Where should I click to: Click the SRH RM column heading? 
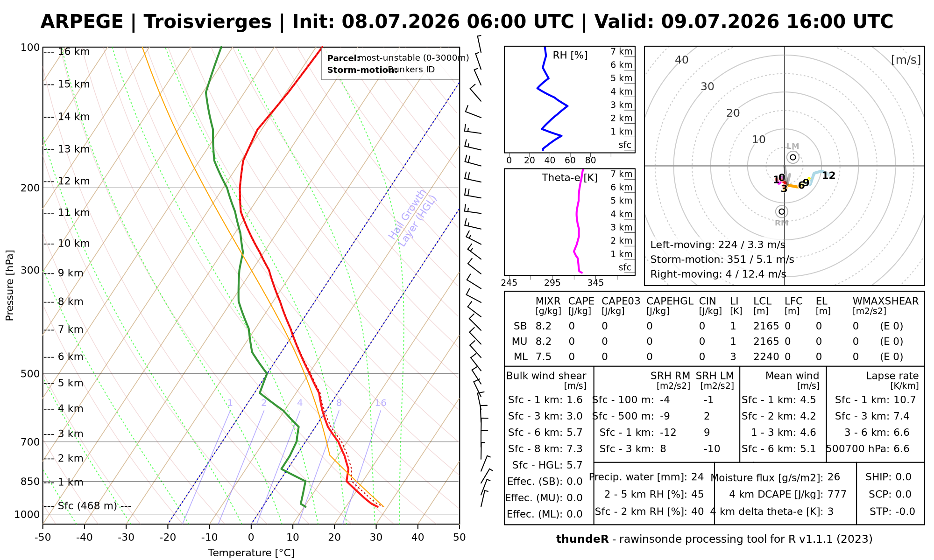[670, 376]
